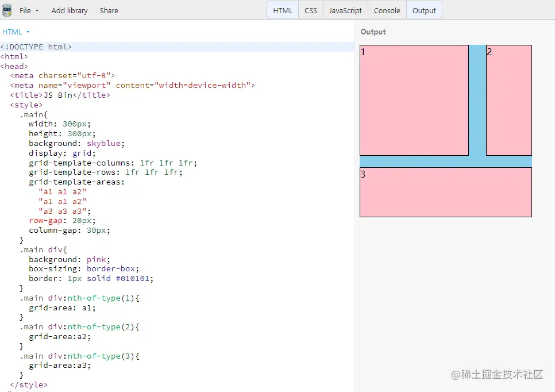Toggle the Console panel tab
The image size is (555, 392).
click(x=387, y=10)
